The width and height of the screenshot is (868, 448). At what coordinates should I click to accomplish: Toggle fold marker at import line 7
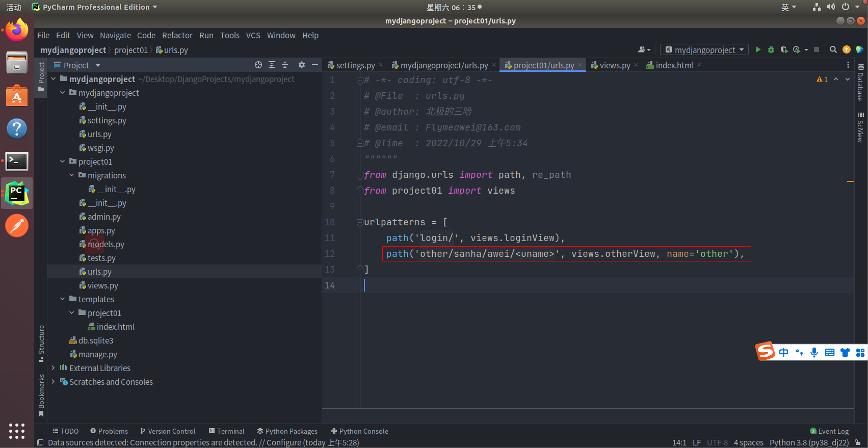click(x=360, y=175)
